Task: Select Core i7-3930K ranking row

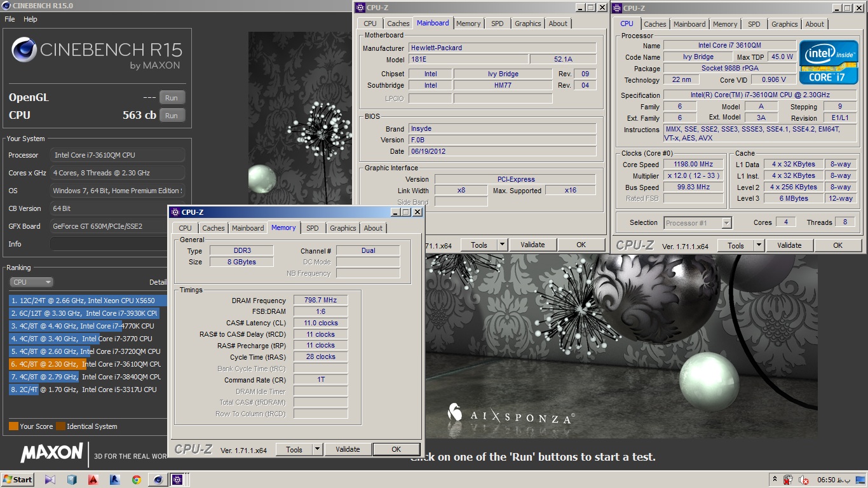Action: (x=88, y=313)
